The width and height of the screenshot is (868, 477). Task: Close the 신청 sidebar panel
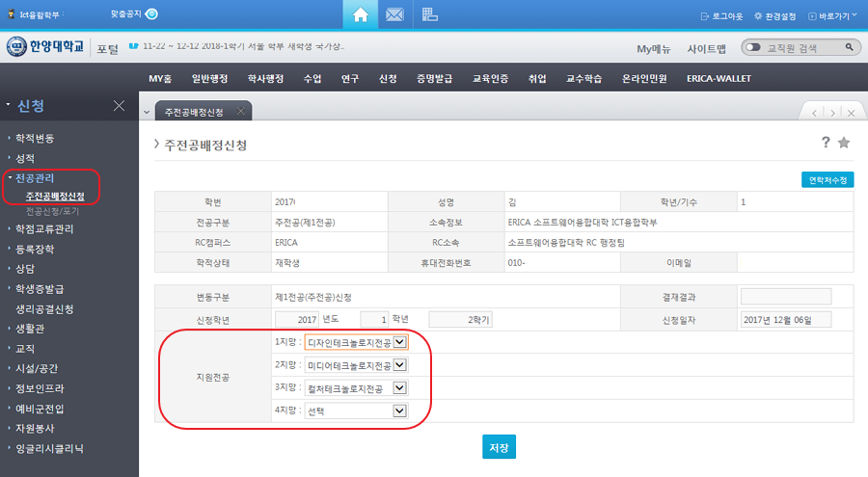pos(119,105)
